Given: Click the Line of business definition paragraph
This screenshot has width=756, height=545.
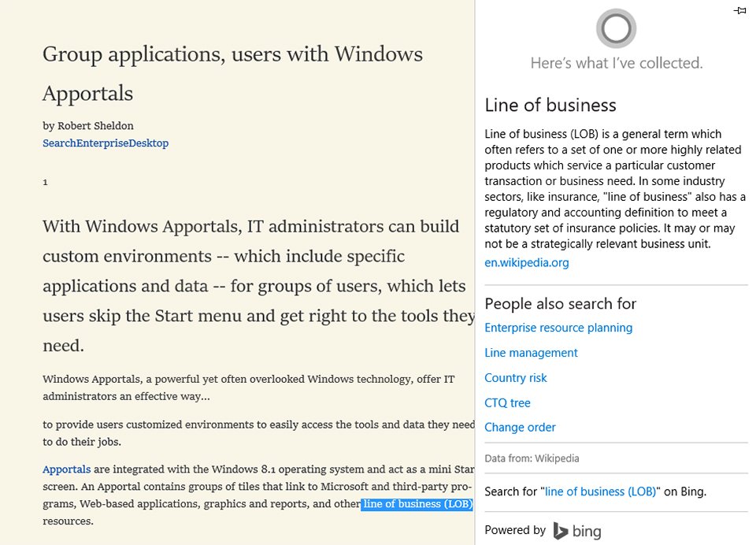Looking at the screenshot, I should coord(615,188).
